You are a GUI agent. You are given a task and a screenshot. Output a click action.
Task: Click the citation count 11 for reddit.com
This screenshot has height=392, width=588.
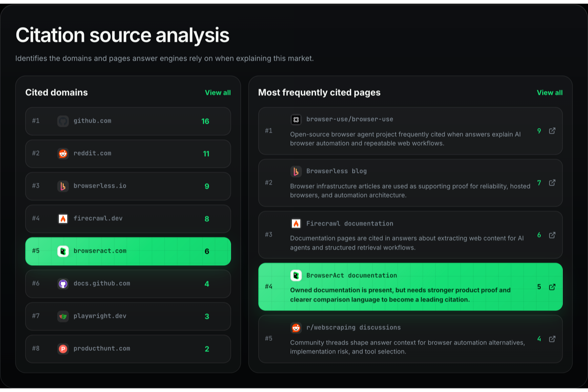click(x=206, y=154)
